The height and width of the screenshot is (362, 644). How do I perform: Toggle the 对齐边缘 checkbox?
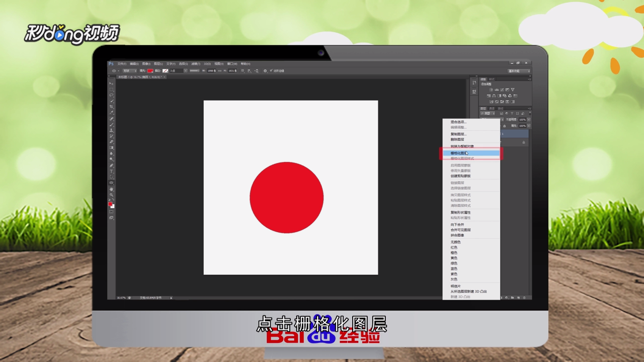point(271,70)
